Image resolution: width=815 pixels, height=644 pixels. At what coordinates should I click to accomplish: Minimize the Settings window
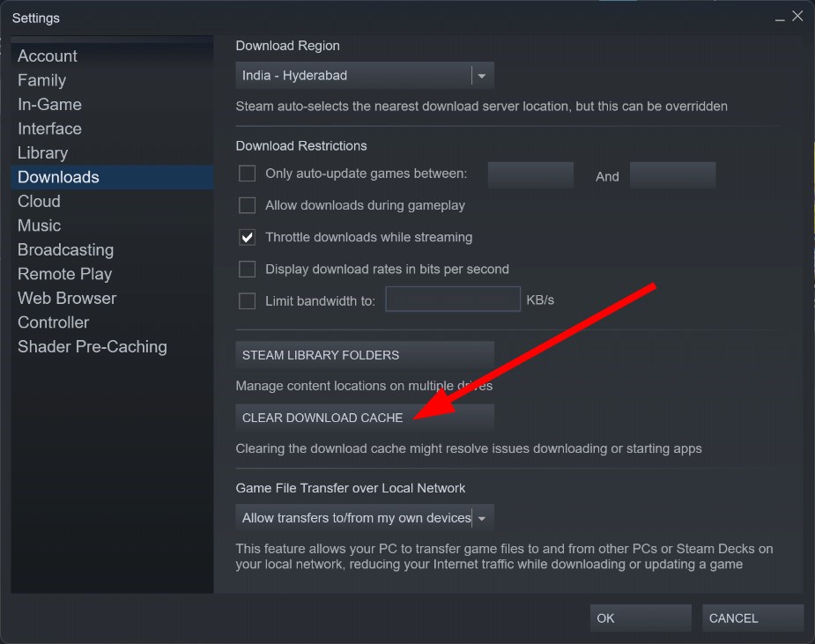pyautogui.click(x=780, y=18)
